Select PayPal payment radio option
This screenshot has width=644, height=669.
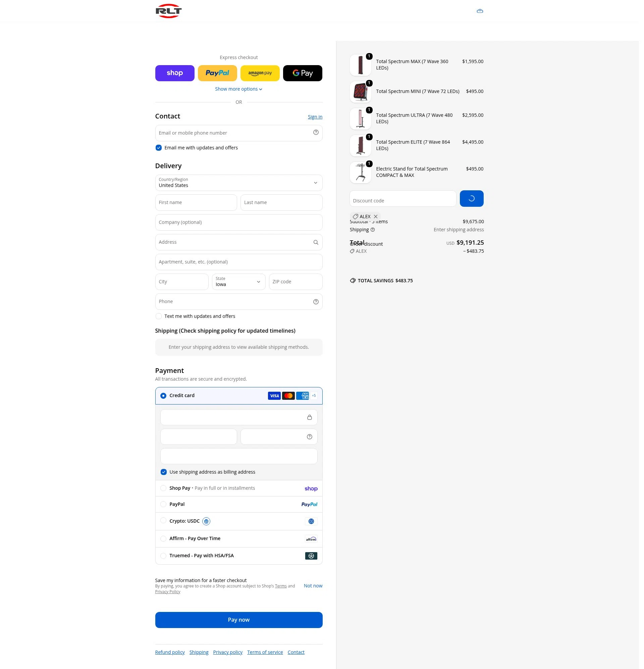pos(163,504)
